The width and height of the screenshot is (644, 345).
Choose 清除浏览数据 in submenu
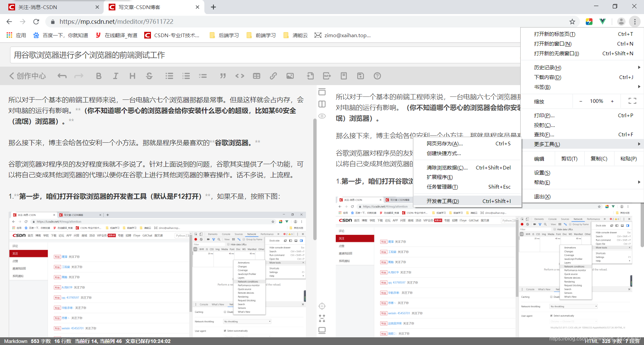[468, 168]
